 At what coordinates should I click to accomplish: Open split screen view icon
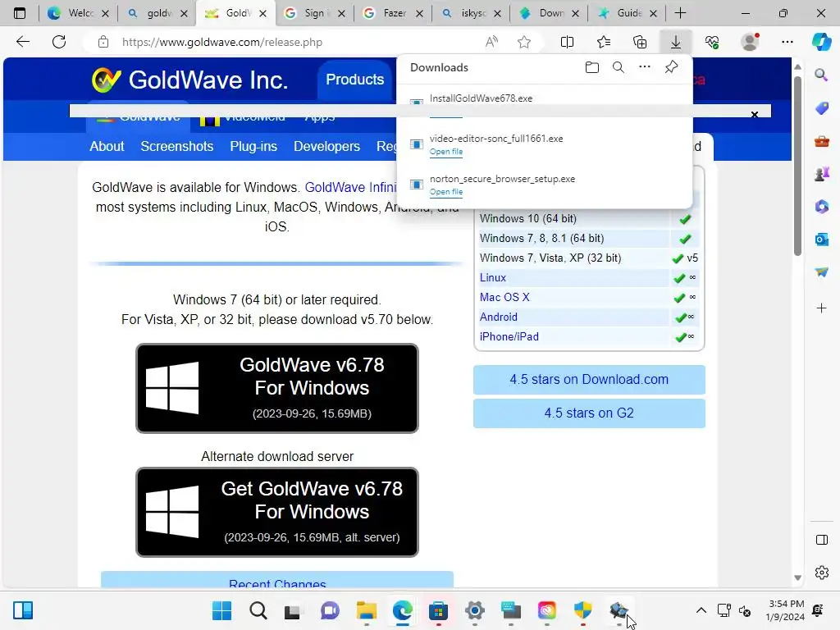tap(567, 42)
